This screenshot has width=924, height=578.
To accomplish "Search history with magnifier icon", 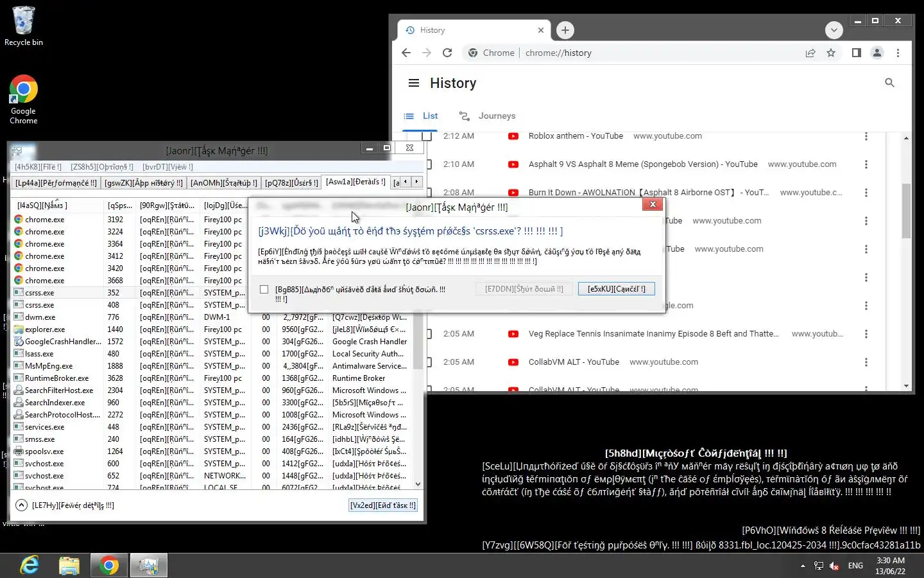I will tap(889, 82).
